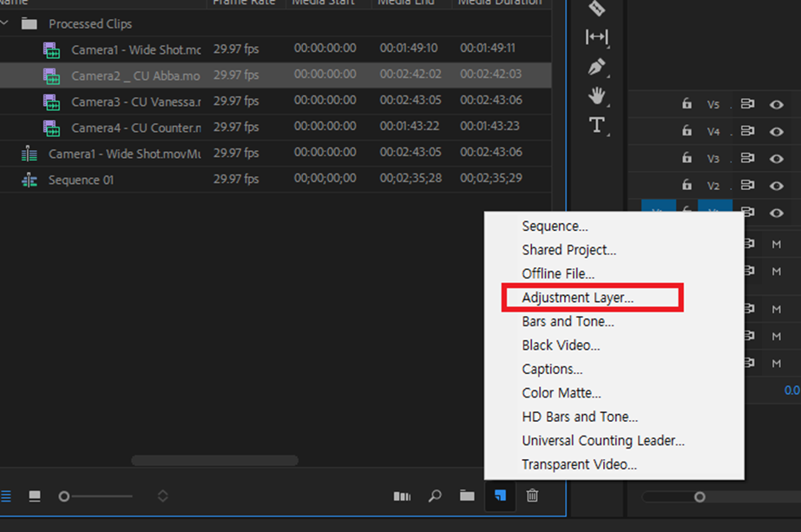The height and width of the screenshot is (532, 801).
Task: Hide track V2 output with eye icon
Action: [777, 186]
